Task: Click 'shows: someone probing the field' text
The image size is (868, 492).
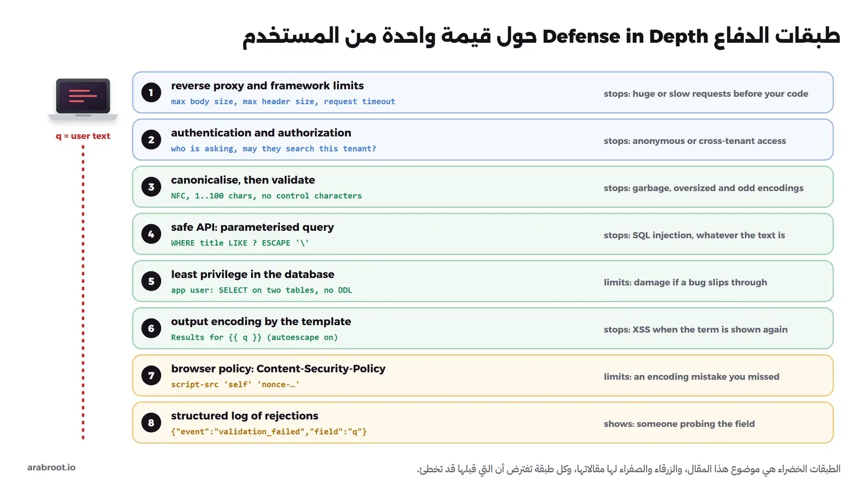Action: pos(679,424)
